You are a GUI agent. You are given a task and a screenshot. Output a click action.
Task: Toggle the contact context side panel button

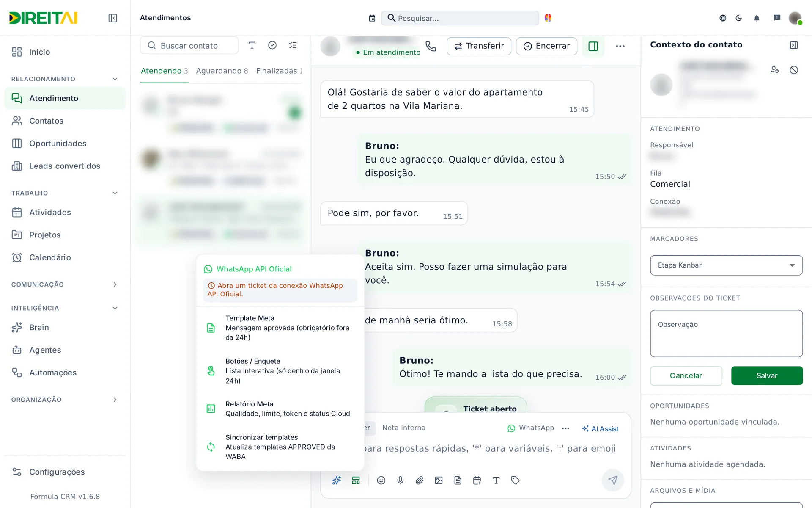(593, 46)
